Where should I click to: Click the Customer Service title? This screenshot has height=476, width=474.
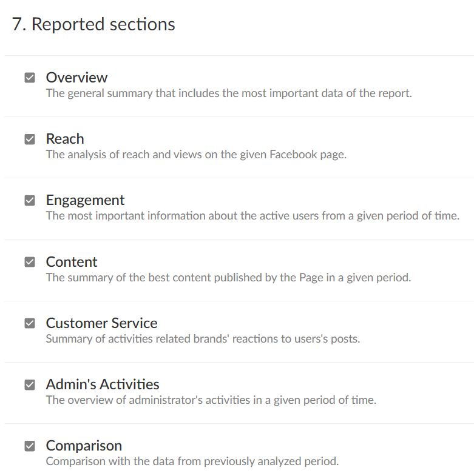[x=101, y=323]
